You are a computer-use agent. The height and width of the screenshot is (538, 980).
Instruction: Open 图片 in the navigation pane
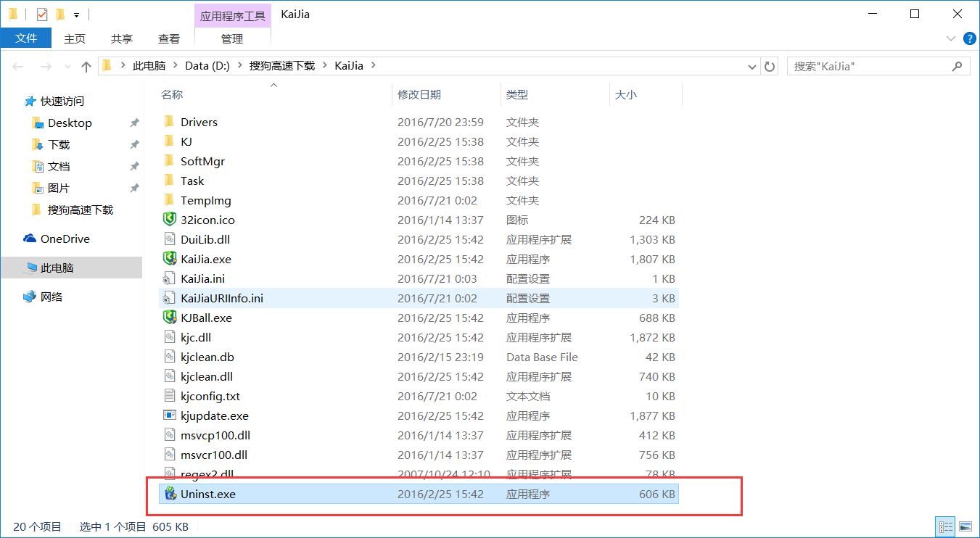coord(59,188)
